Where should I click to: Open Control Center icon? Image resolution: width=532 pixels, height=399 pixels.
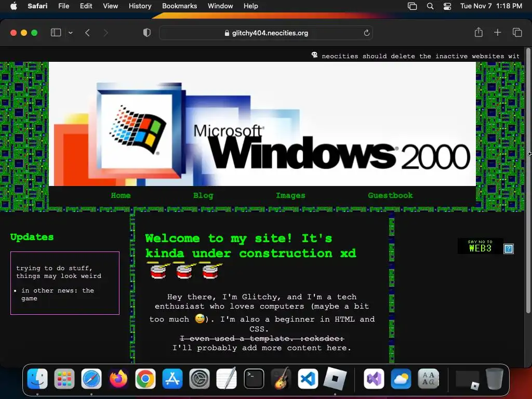point(447,6)
